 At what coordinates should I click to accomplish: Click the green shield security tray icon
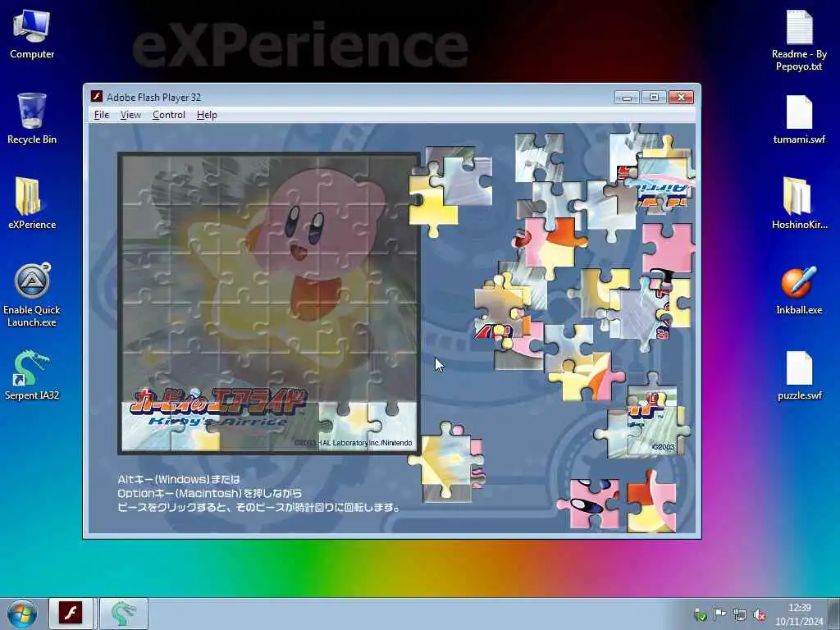[701, 615]
